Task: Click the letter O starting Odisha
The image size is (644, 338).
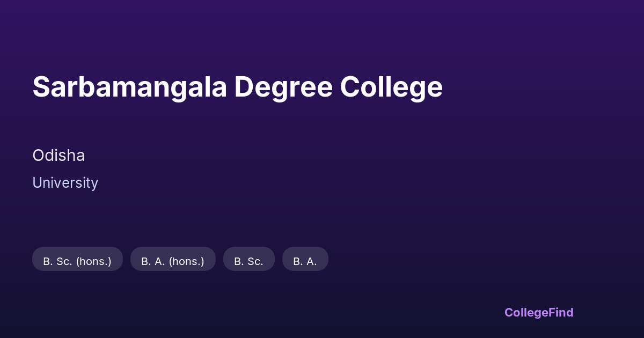Action: click(x=38, y=156)
